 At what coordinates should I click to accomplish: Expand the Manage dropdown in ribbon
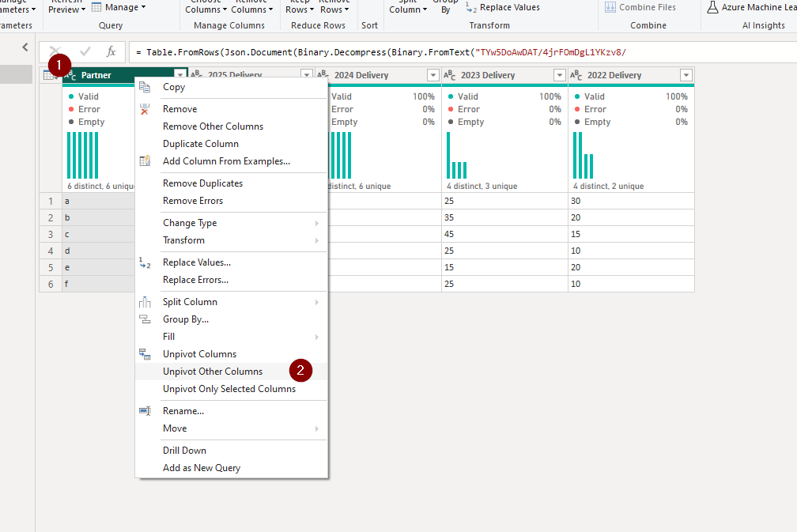(143, 7)
